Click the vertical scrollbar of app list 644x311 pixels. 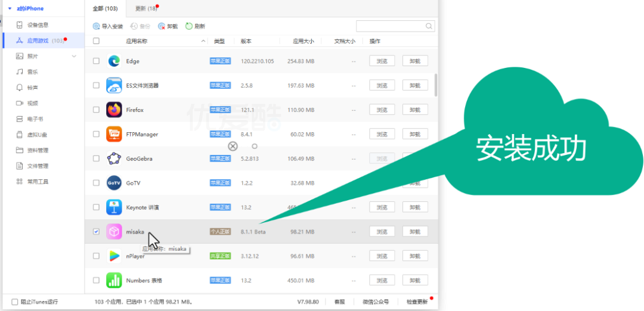coord(435,85)
